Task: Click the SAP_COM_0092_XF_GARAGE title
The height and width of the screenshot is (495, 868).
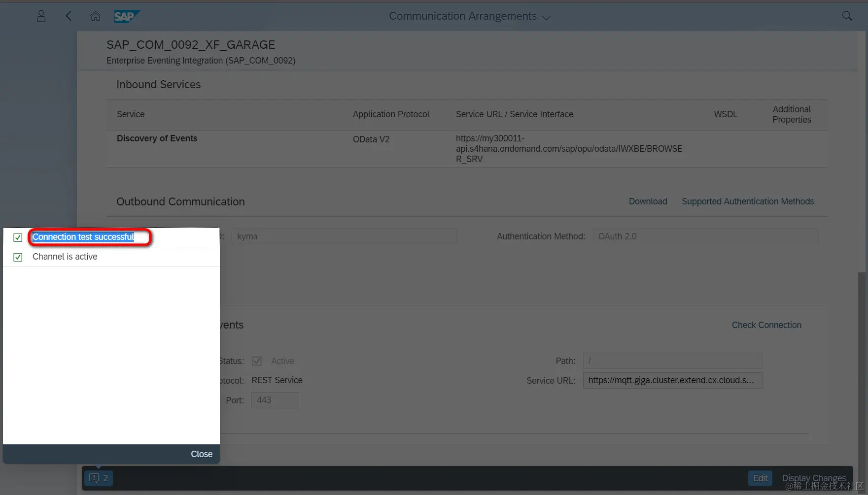Action: (x=191, y=45)
